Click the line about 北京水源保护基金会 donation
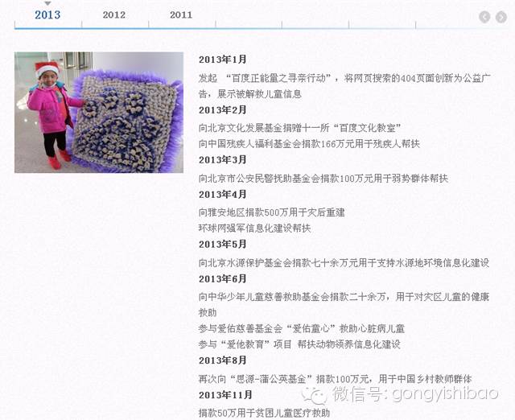Viewport: 515px width, 420px height. pos(344,263)
